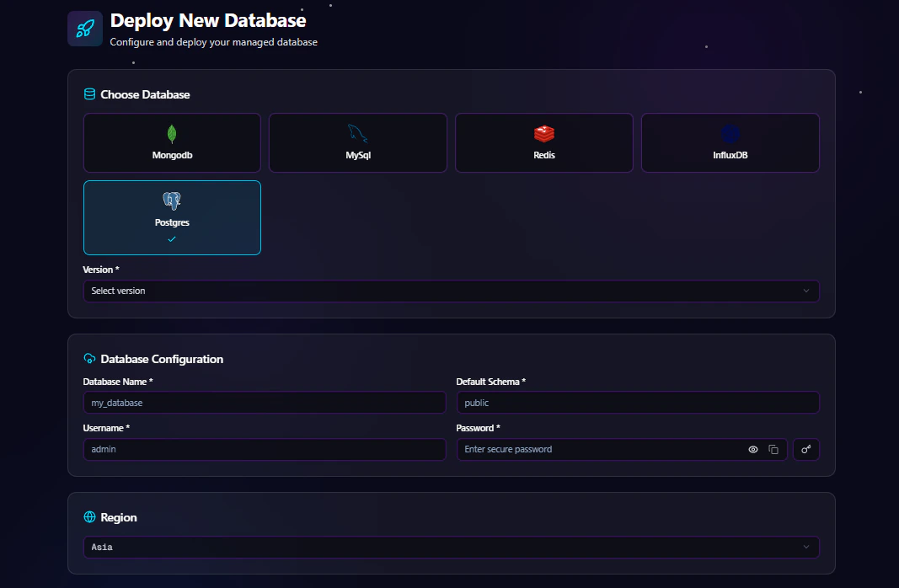Click the Password * label
Image resolution: width=899 pixels, height=588 pixels.
click(479, 428)
